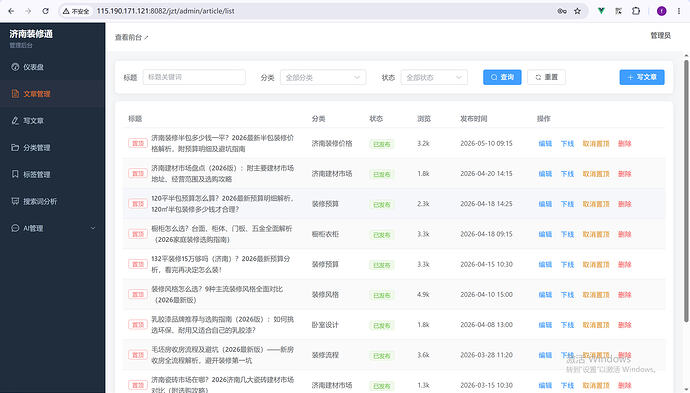This screenshot has width=690, height=393.
Task: Select 文章管理 menu item
Action: 52,94
